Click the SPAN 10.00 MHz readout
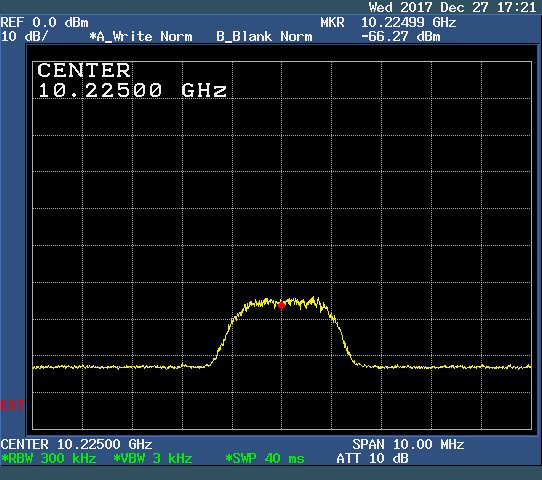542x480 pixels. pos(408,444)
